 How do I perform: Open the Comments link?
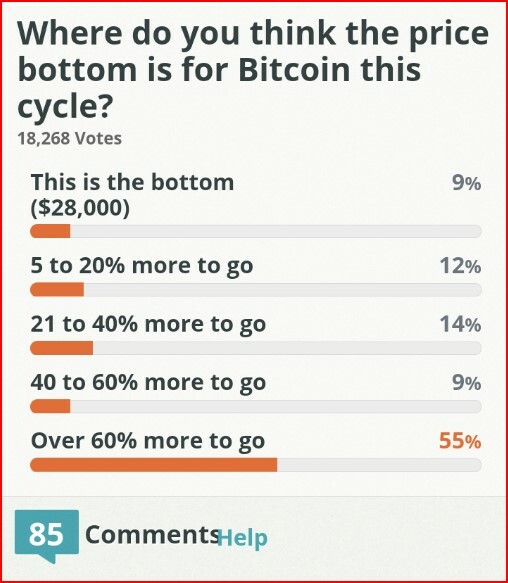click(x=152, y=534)
